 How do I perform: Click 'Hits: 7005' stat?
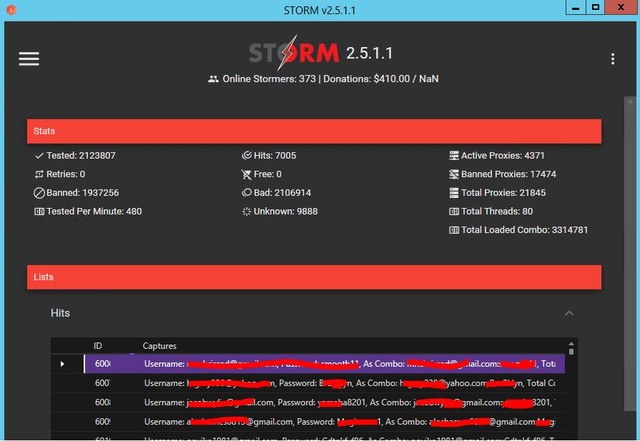(275, 156)
